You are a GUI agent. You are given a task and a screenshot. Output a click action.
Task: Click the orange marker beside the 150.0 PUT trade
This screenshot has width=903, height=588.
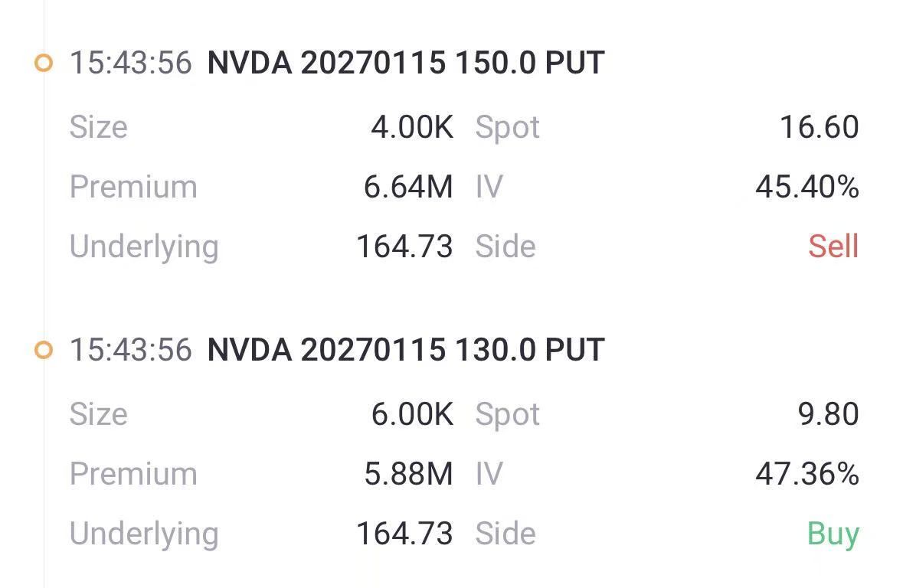(x=44, y=63)
